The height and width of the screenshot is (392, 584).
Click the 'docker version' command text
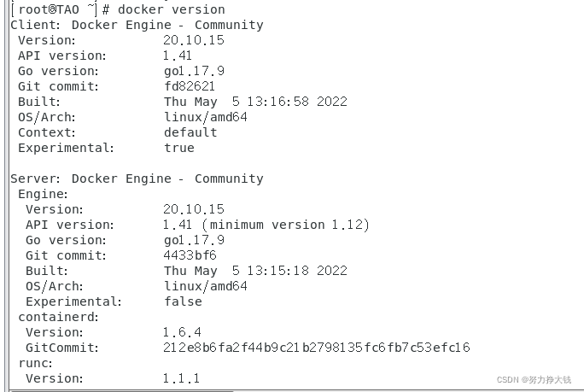pyautogui.click(x=171, y=9)
